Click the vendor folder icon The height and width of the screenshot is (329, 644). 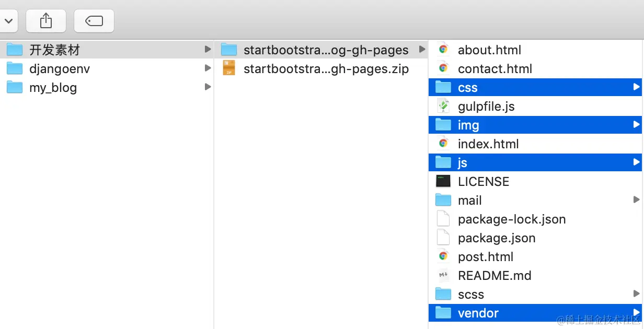pos(443,313)
